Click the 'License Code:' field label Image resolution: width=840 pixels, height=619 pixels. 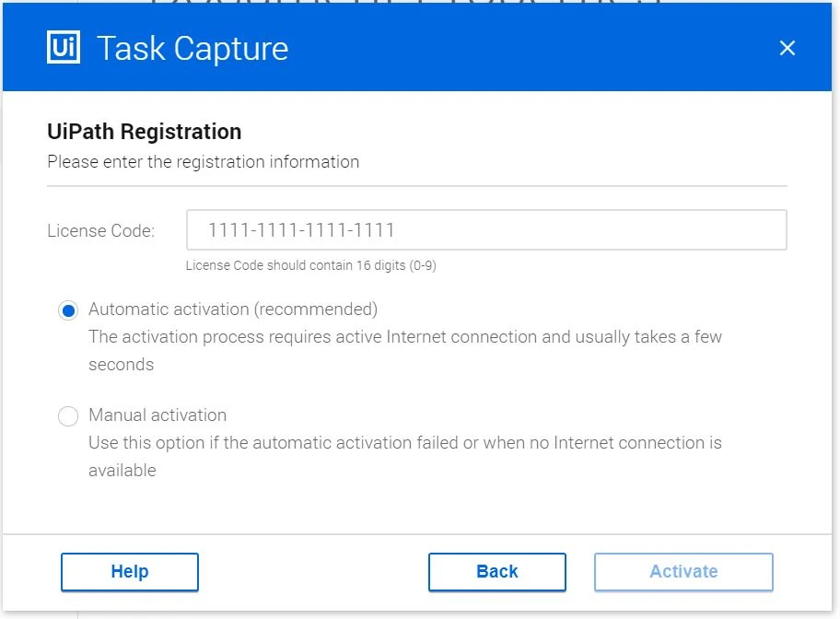click(x=100, y=230)
